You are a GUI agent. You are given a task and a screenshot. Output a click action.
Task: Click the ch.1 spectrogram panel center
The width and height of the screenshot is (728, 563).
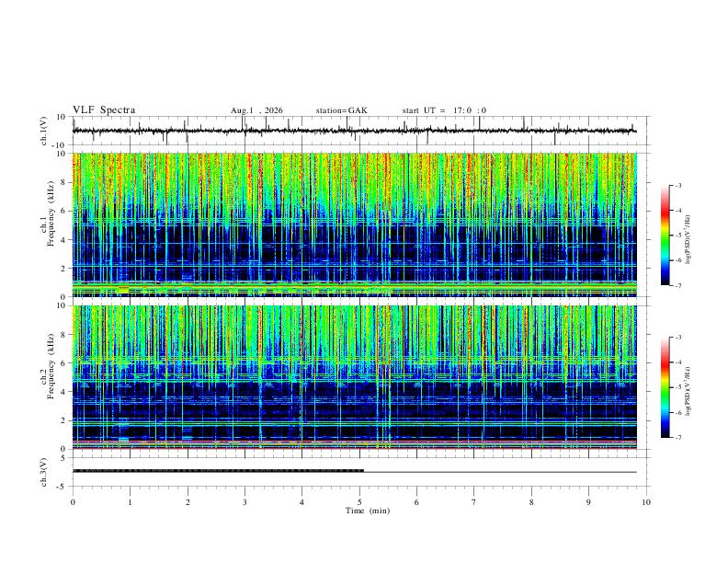[354, 224]
